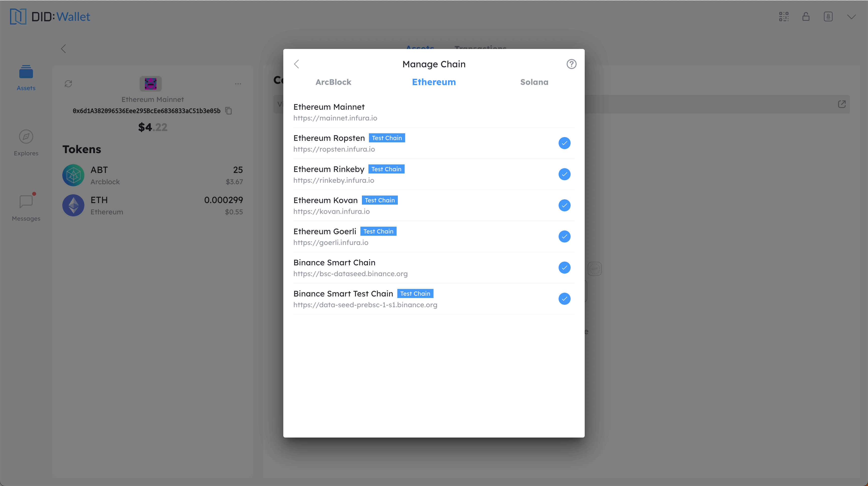Open the ABT Arcblock token row
Viewport: 868px width, 486px height.
152,175
